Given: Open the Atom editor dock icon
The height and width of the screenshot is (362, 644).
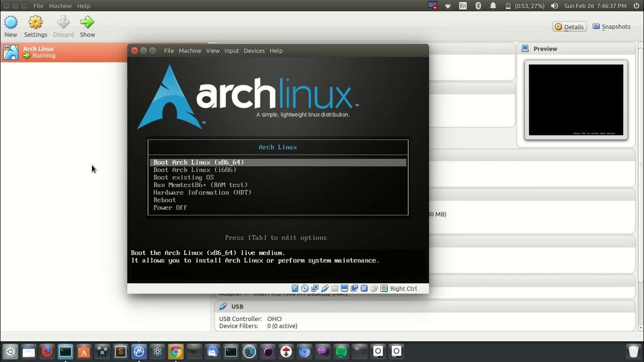Looking at the screenshot, I should coord(157,351).
